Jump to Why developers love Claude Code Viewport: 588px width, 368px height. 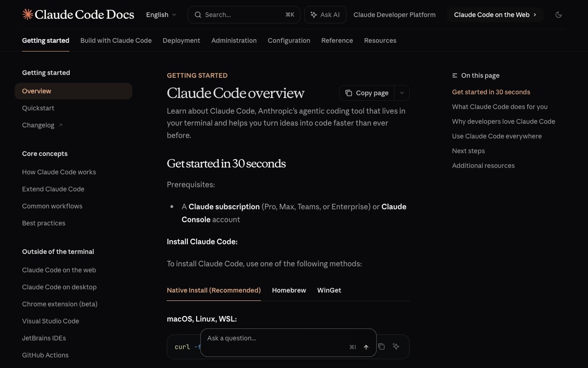503,121
